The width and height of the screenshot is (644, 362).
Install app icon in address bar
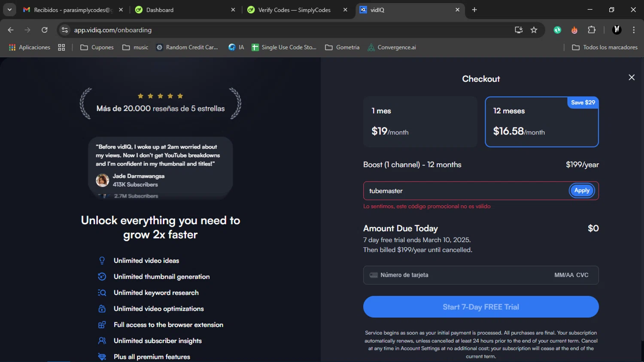[x=519, y=30]
